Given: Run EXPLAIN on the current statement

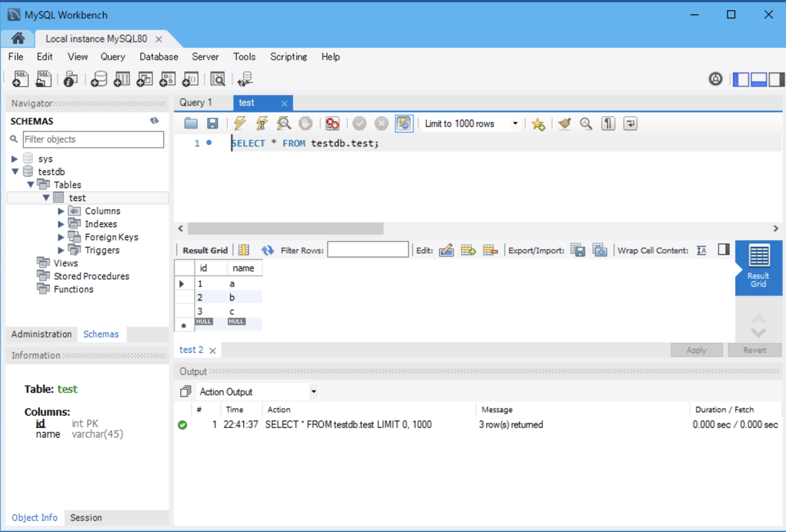Looking at the screenshot, I should pos(284,123).
